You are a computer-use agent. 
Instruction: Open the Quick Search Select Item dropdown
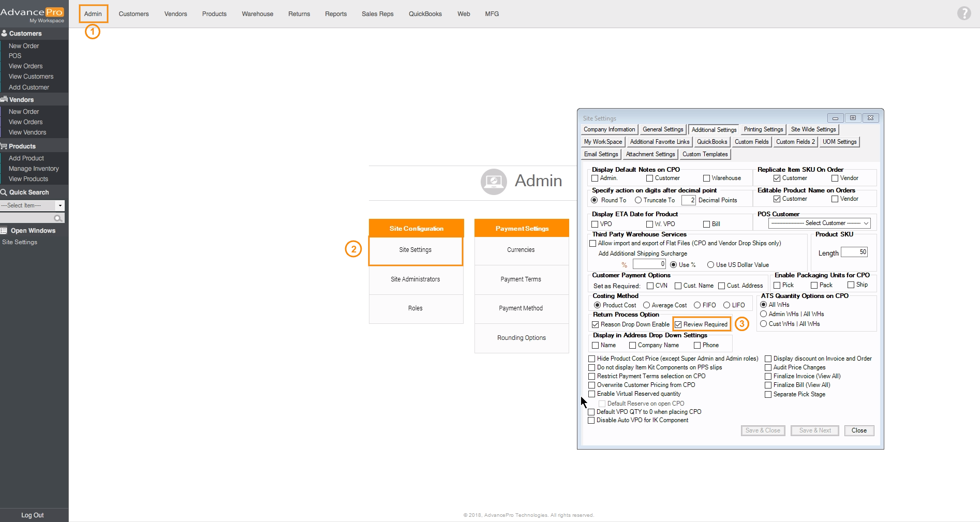pyautogui.click(x=60, y=206)
